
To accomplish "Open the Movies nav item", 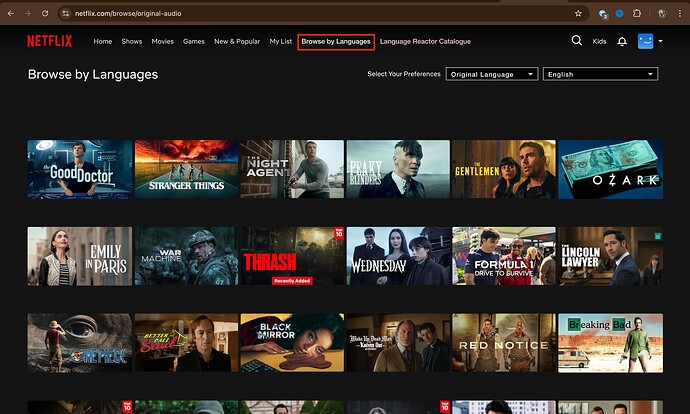I will pyautogui.click(x=162, y=41).
